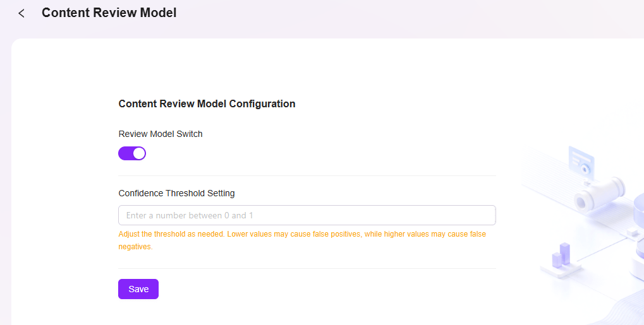Click the 'Content Review Model Configuration' heading
The height and width of the screenshot is (325, 644).
tap(207, 103)
